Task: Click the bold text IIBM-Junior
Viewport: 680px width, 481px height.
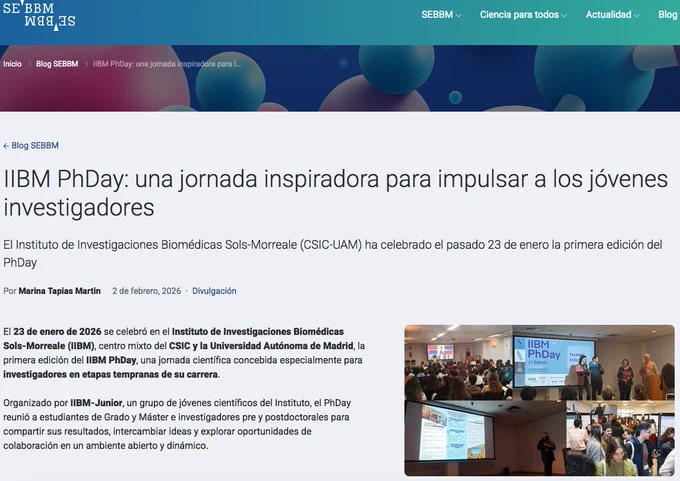Action: [x=96, y=403]
